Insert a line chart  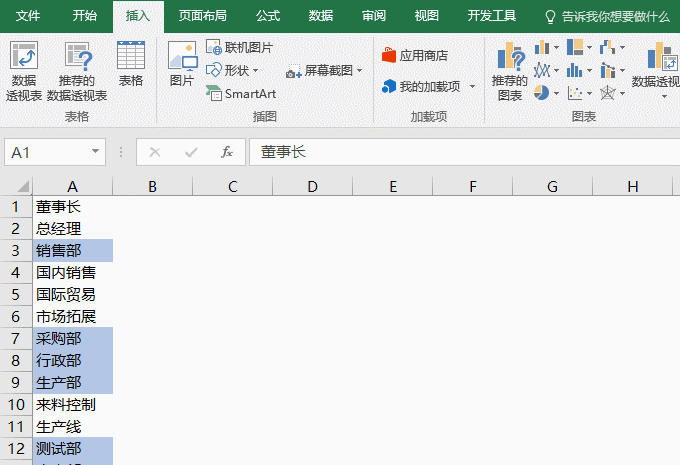click(542, 70)
